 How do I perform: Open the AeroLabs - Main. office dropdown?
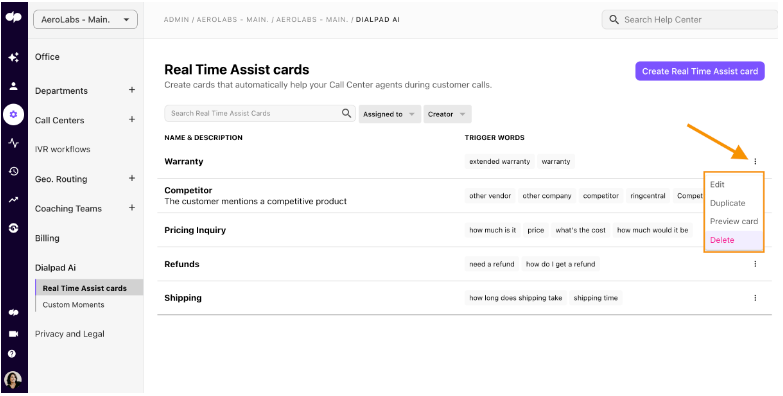click(85, 20)
